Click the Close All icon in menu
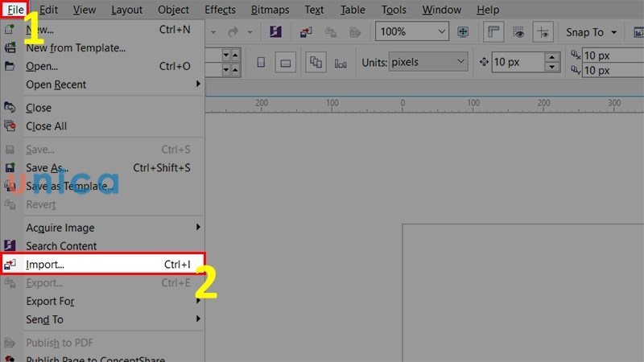The image size is (644, 362). click(10, 126)
